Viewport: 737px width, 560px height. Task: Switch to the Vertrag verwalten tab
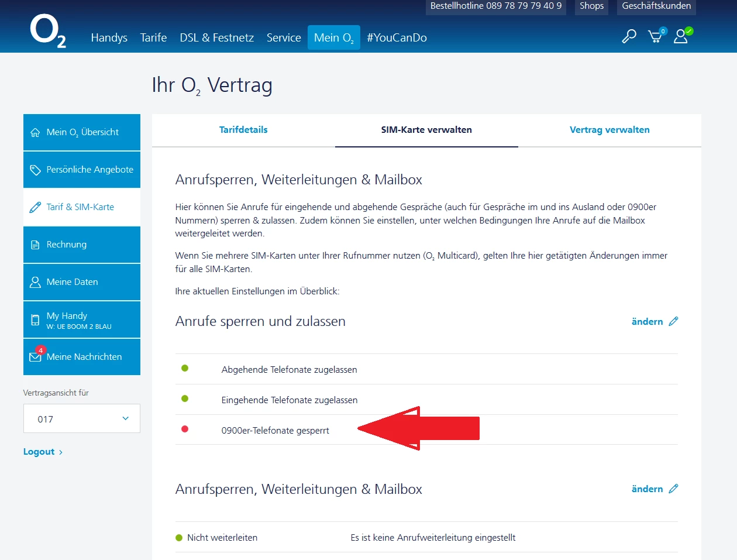[609, 130]
